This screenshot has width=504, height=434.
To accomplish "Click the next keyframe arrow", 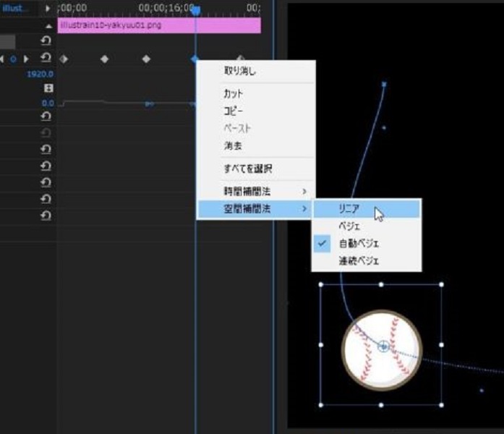I will click(27, 59).
